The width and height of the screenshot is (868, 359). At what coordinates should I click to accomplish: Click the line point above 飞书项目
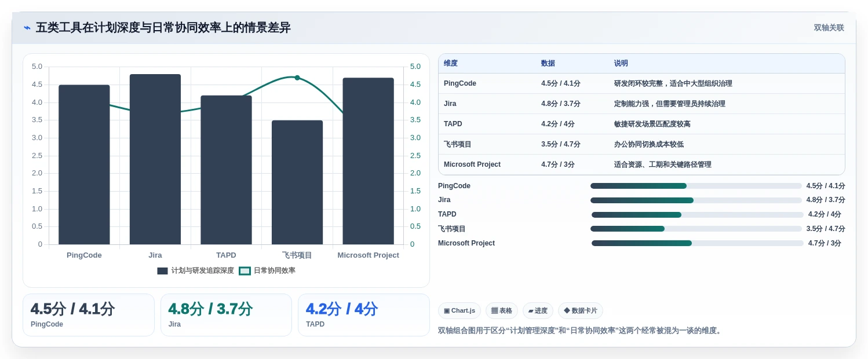click(297, 78)
